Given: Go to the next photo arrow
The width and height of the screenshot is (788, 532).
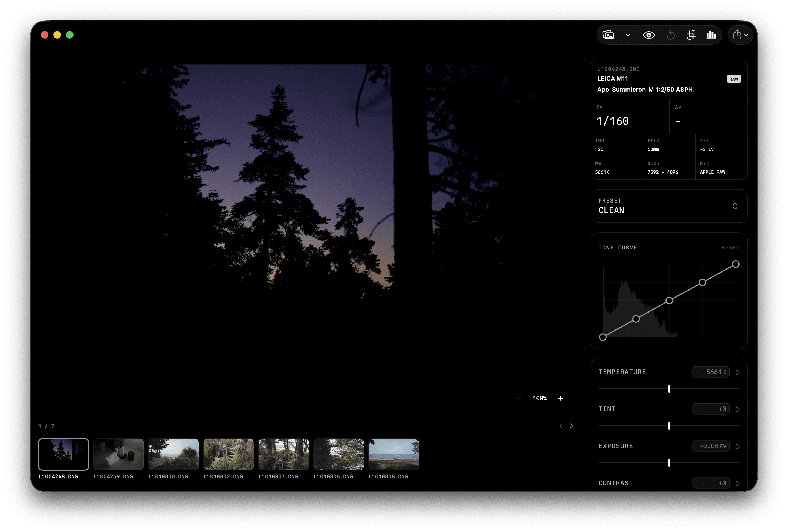Looking at the screenshot, I should [571, 426].
